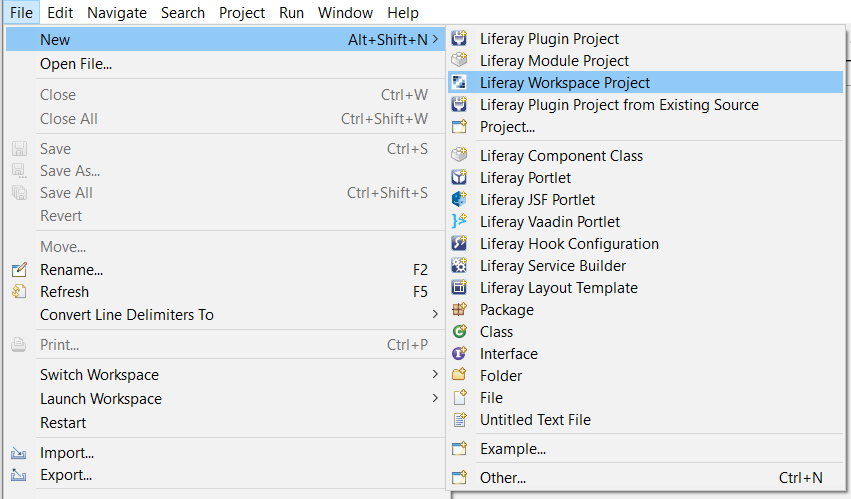This screenshot has width=851, height=499.
Task: Open the Search menu
Action: (182, 12)
